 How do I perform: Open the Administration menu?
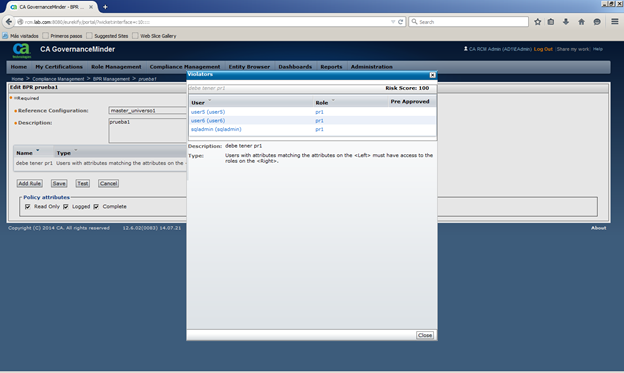[371, 67]
